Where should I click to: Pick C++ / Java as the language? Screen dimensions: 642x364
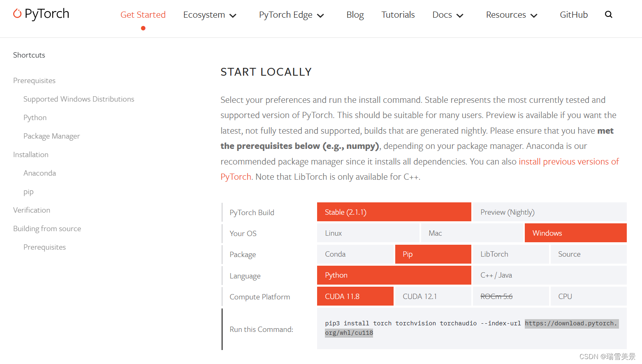coord(549,275)
